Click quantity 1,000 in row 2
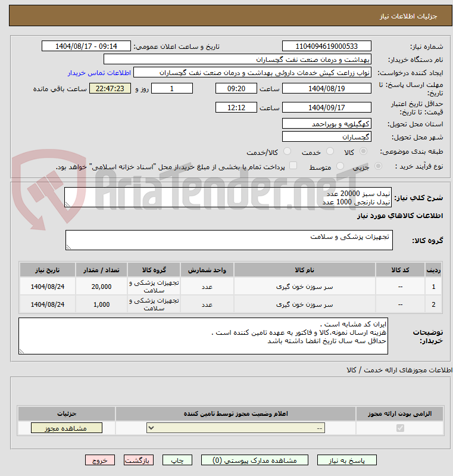The image size is (453, 476). 102,304
